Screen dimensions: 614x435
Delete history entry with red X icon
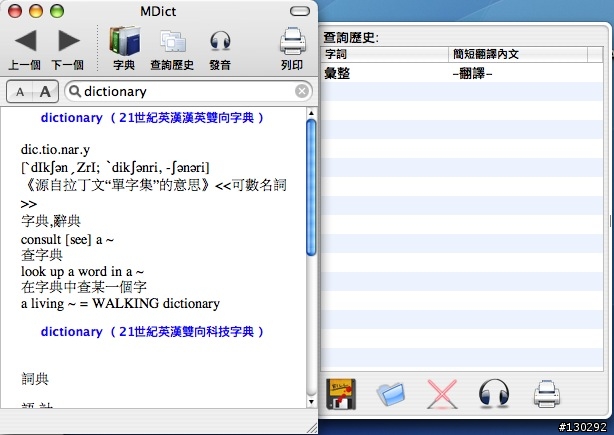[442, 394]
